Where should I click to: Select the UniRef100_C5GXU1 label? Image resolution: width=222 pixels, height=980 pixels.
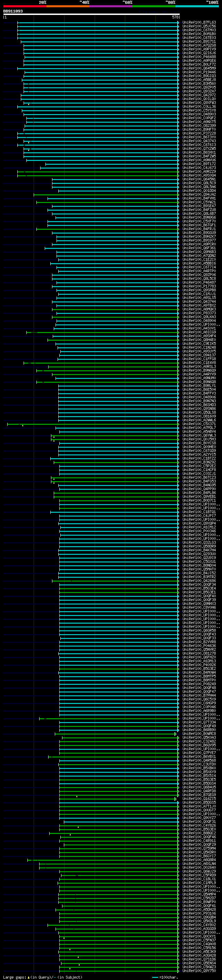point(199,562)
